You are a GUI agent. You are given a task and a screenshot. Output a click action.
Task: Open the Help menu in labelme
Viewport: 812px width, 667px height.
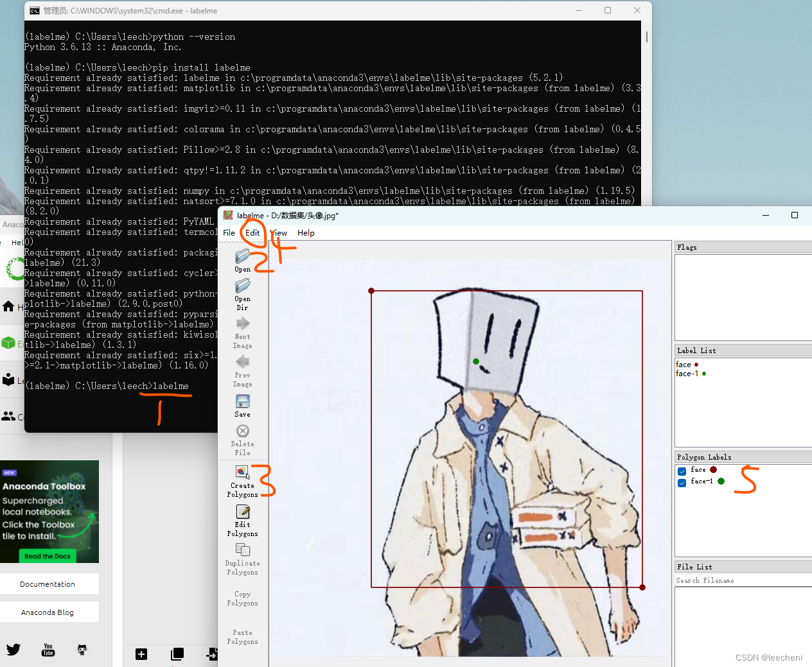[x=306, y=232]
